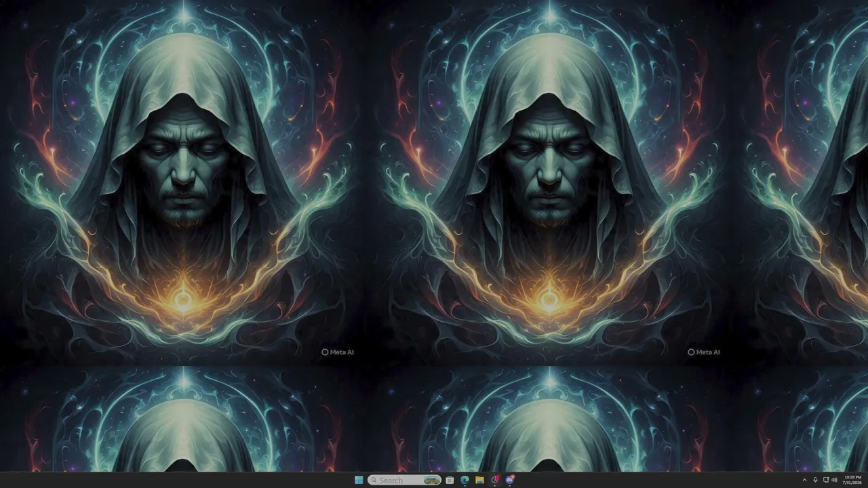This screenshot has height=488, width=868.
Task: Open quick settings via the volume icon
Action: (834, 480)
